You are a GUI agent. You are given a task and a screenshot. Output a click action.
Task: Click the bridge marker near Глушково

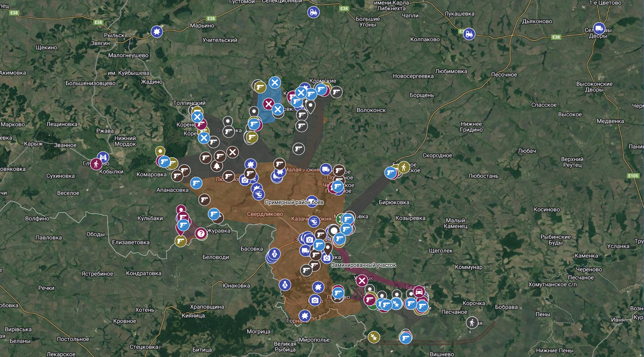[103, 157]
